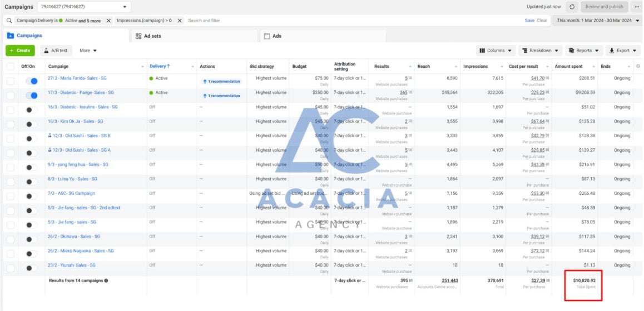
Task: Sort by the Budget column header
Action: [299, 67]
